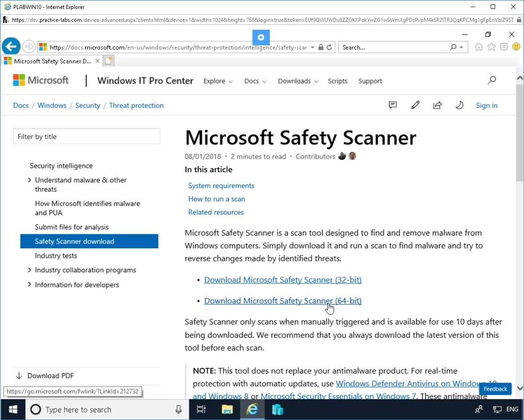Screen dimensions: 524x420
Task: Expand Understand malware & other threats
Action: pos(29,180)
